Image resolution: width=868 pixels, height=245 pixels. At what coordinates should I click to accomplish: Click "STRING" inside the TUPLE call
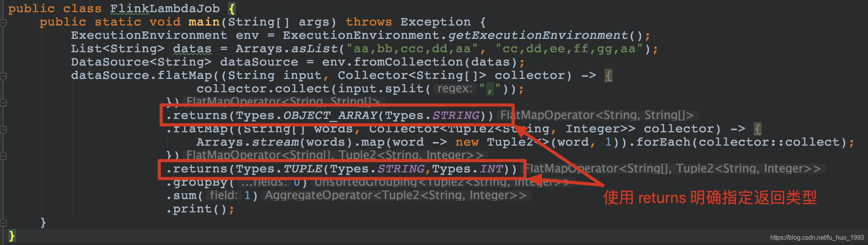(401, 169)
